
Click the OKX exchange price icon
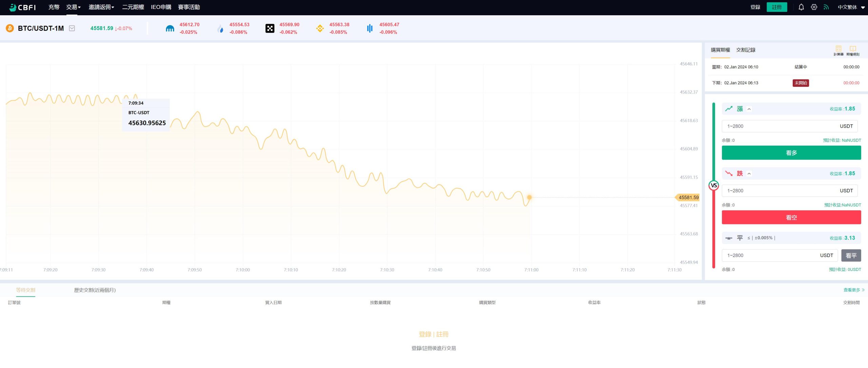tap(270, 28)
